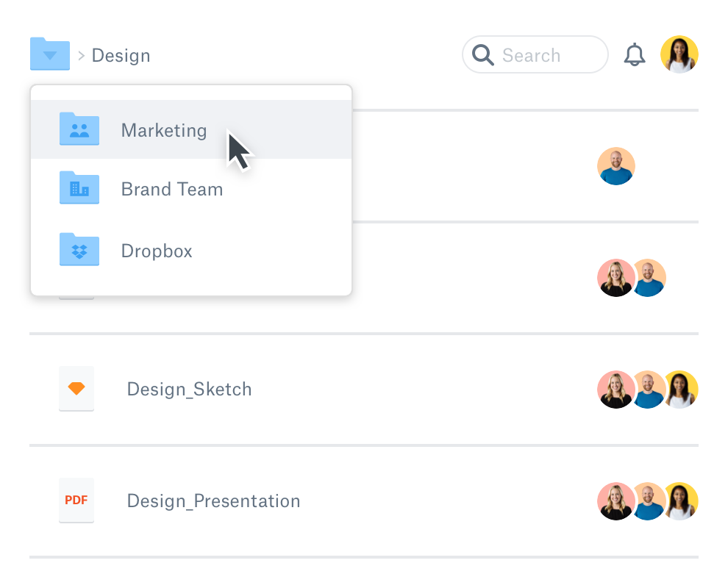
Task: Click the blue folder icon in breadcrumb
Action: coord(49,53)
